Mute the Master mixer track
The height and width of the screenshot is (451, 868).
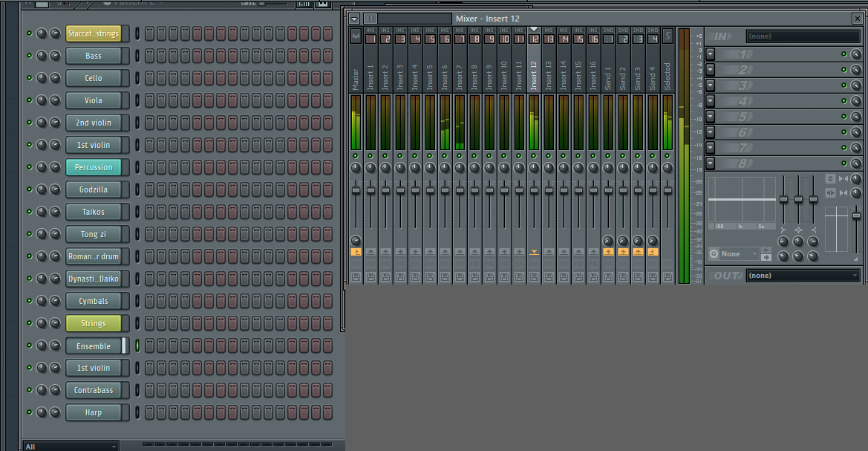356,156
